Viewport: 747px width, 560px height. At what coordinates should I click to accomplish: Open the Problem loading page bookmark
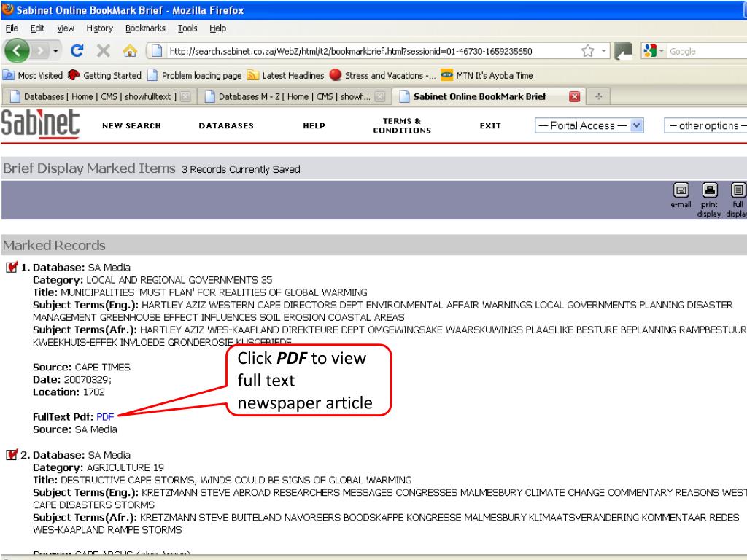(x=194, y=75)
